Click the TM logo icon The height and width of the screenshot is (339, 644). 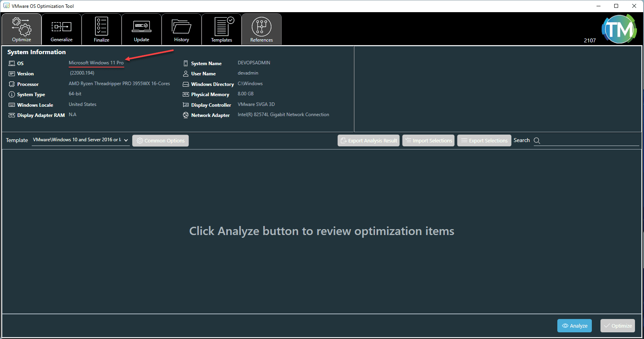click(x=619, y=29)
